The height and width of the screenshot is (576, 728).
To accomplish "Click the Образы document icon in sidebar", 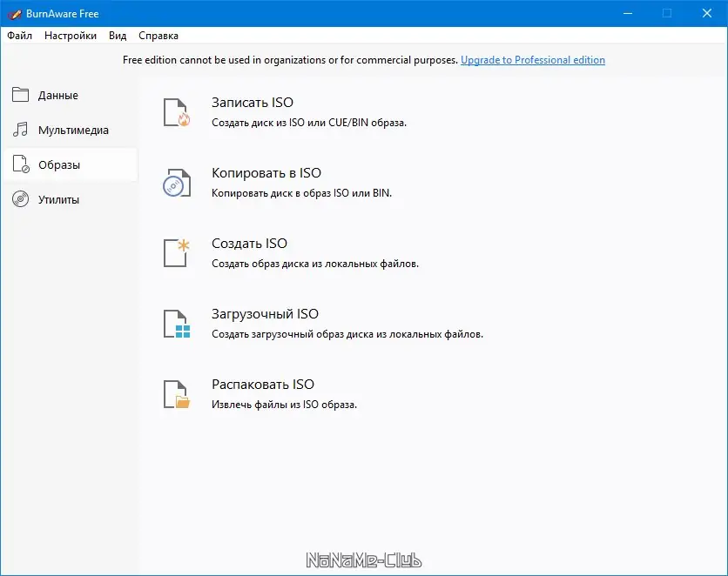I will pyautogui.click(x=21, y=164).
